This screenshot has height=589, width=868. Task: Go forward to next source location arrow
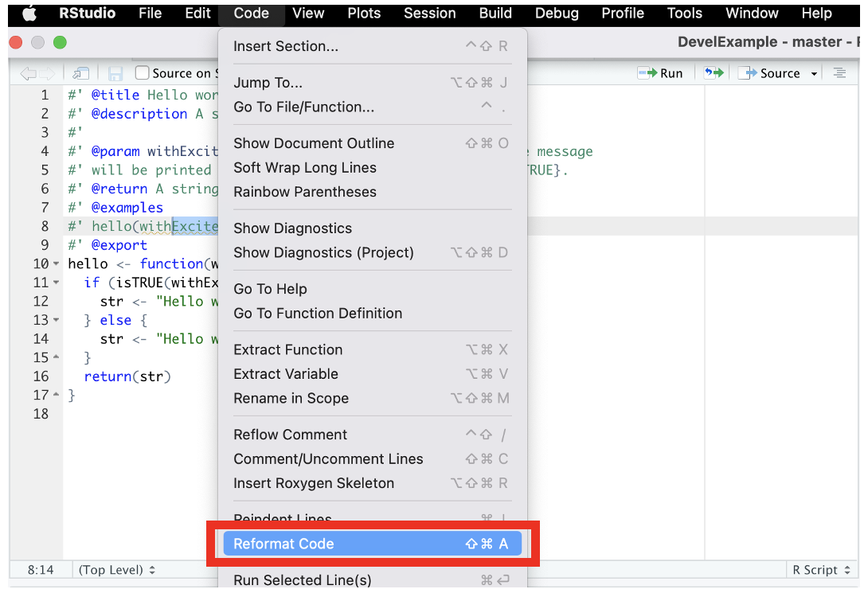click(x=48, y=73)
